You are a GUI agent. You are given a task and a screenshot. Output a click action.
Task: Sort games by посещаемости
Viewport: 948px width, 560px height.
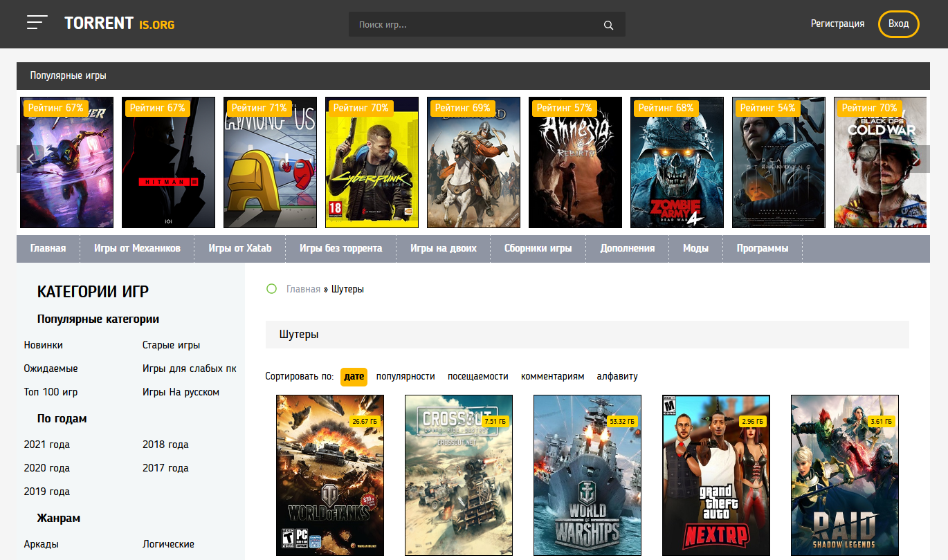(x=478, y=376)
